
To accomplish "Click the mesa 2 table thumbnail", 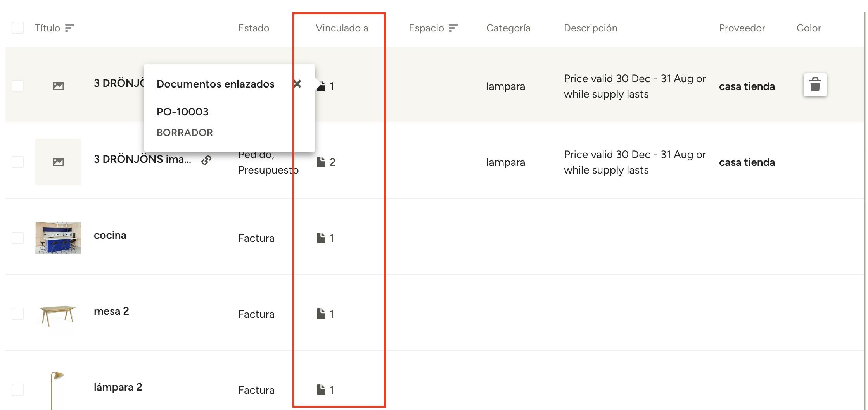I will pos(58,315).
